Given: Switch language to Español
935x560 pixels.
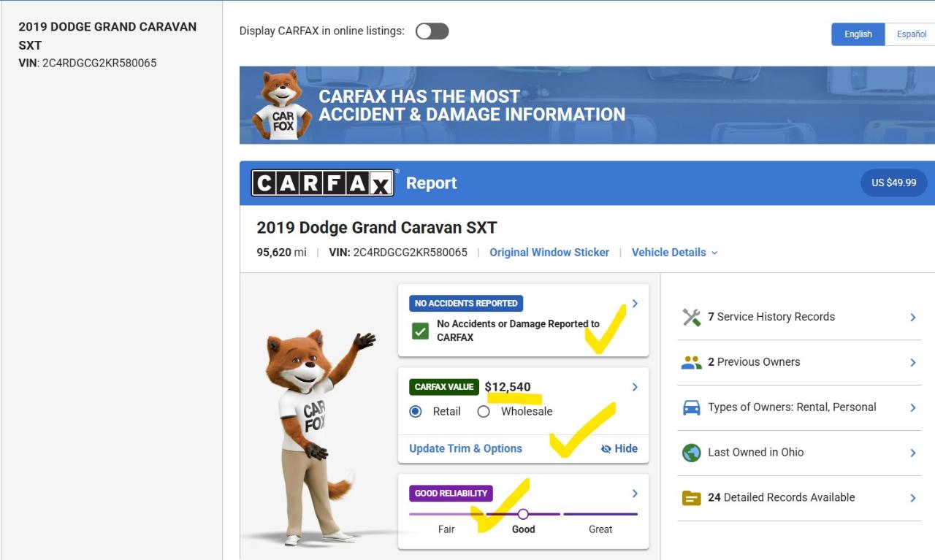Looking at the screenshot, I should click(911, 34).
